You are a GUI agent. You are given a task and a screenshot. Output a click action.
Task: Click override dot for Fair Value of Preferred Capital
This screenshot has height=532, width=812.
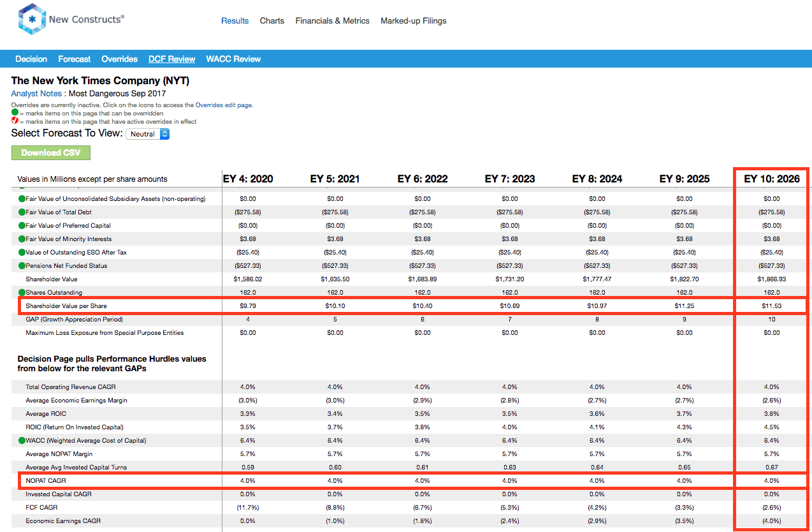tap(22, 226)
